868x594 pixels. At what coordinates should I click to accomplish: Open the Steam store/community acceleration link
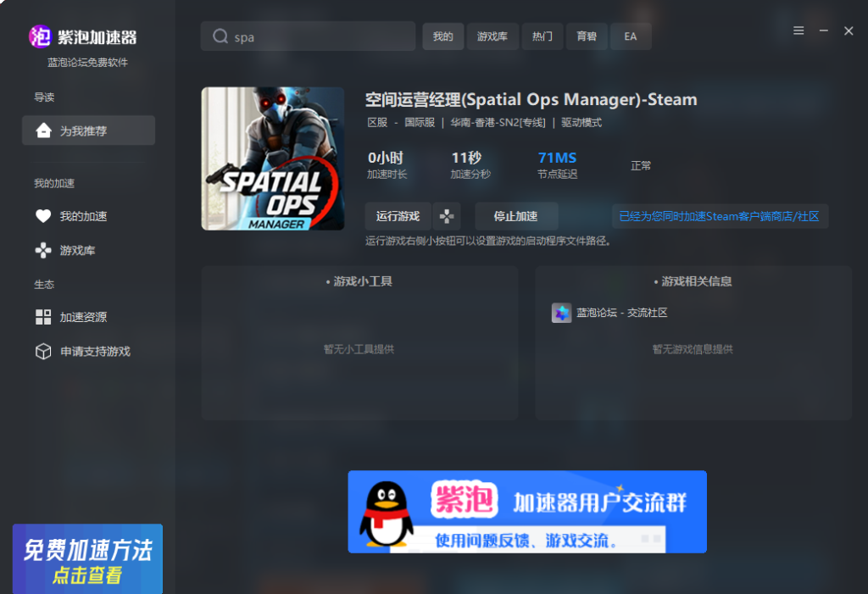(719, 216)
